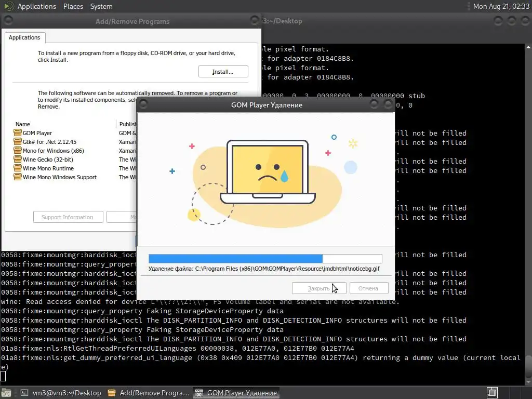
Task: Select Wine Mono Windows Support row text
Action: click(60, 177)
